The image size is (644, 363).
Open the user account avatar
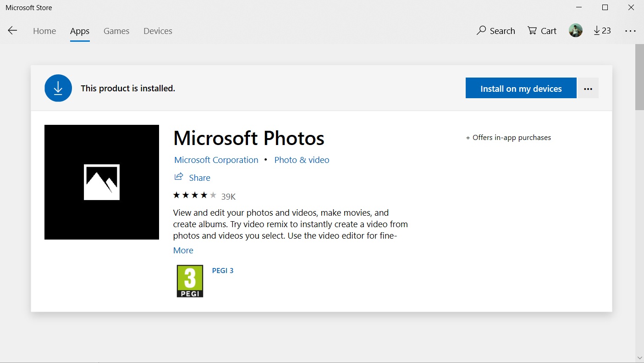point(575,31)
